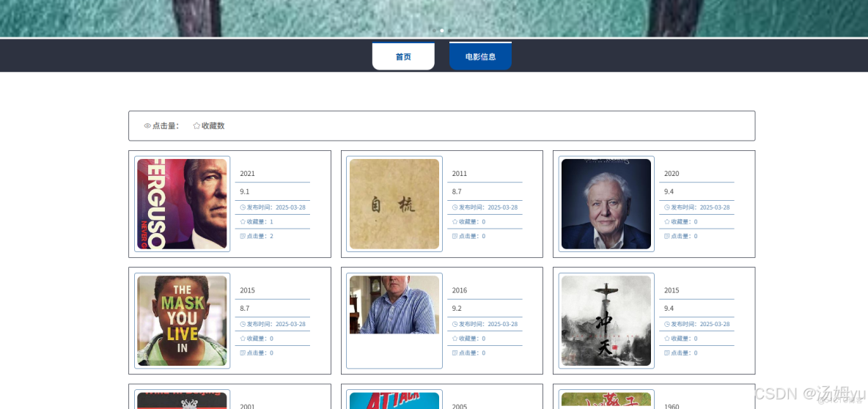Click the clock icon in the 冲天 card
Image resolution: width=868 pixels, height=409 pixels.
667,324
